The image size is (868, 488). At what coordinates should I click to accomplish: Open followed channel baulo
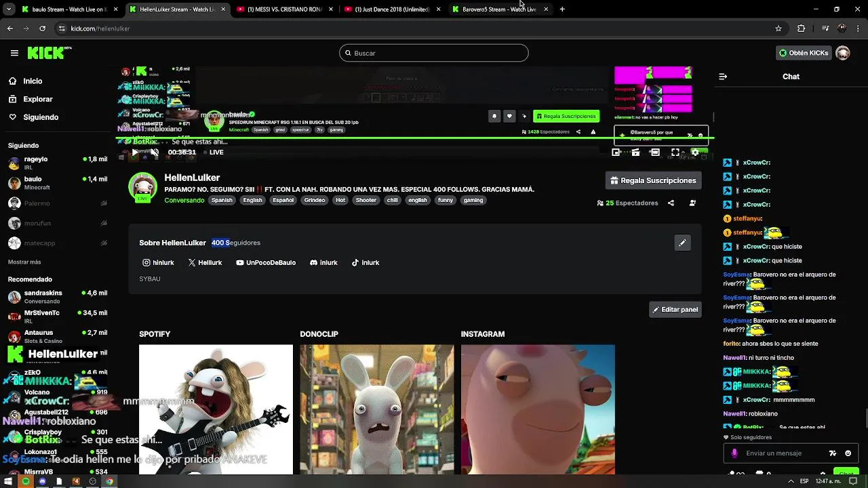tap(58, 183)
